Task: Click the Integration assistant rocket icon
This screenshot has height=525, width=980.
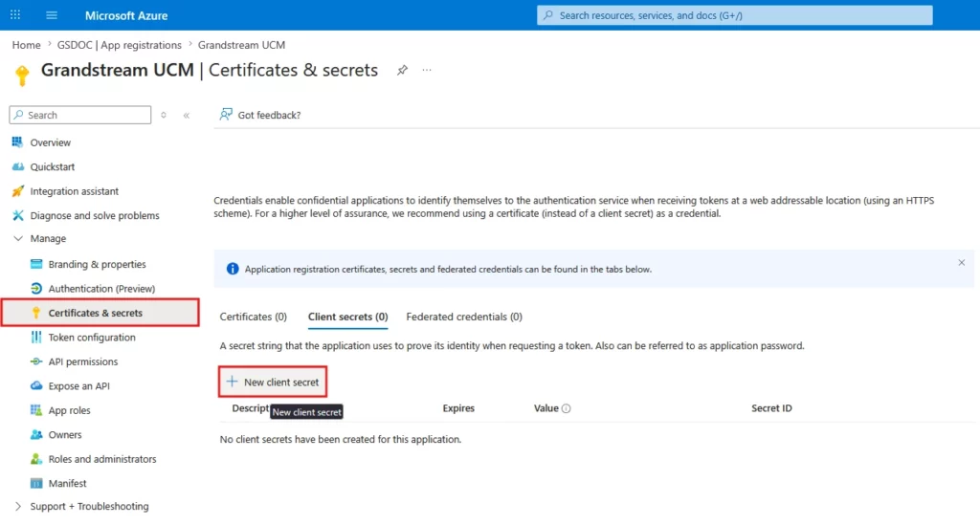Action: [x=18, y=191]
